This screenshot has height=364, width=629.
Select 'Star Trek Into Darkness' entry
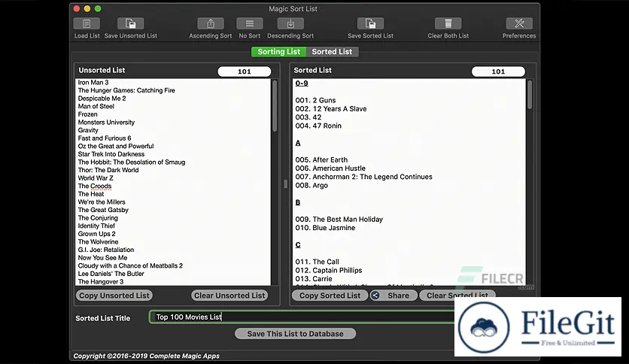111,154
